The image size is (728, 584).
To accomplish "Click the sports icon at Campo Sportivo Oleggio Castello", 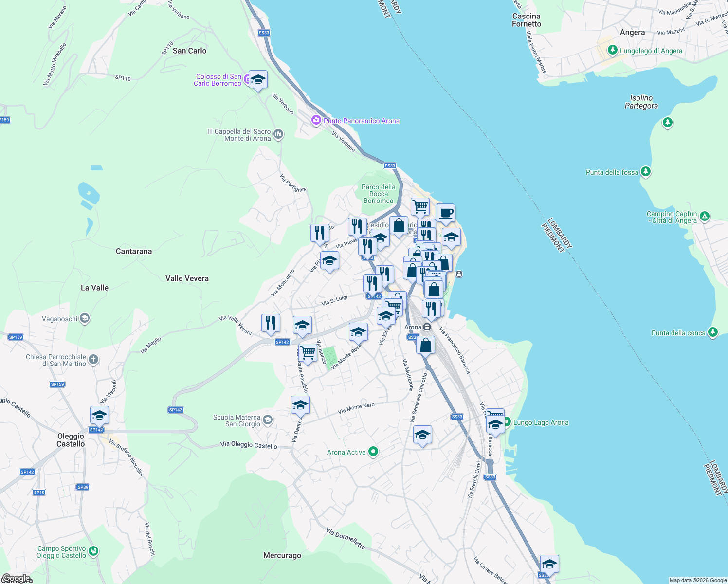I will click(92, 551).
